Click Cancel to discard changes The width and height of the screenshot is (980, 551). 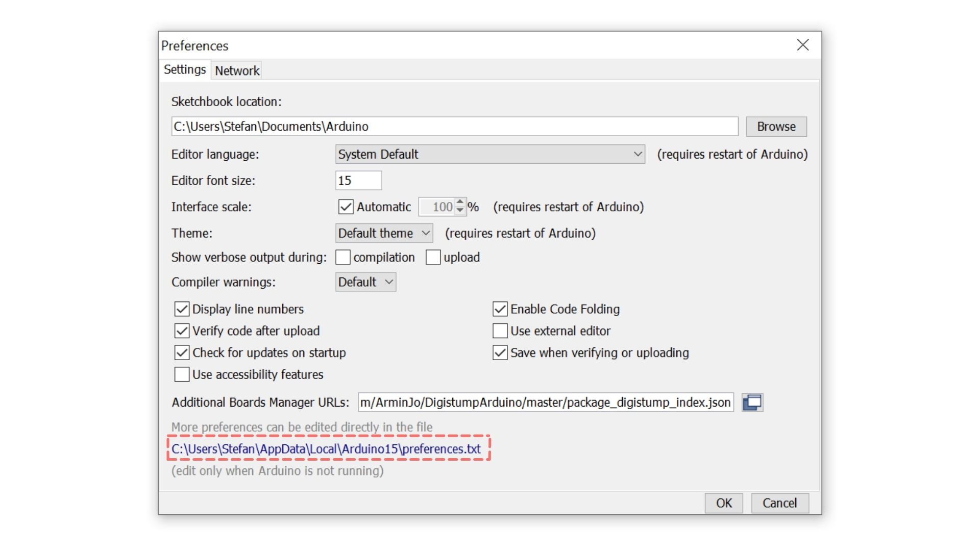click(779, 503)
